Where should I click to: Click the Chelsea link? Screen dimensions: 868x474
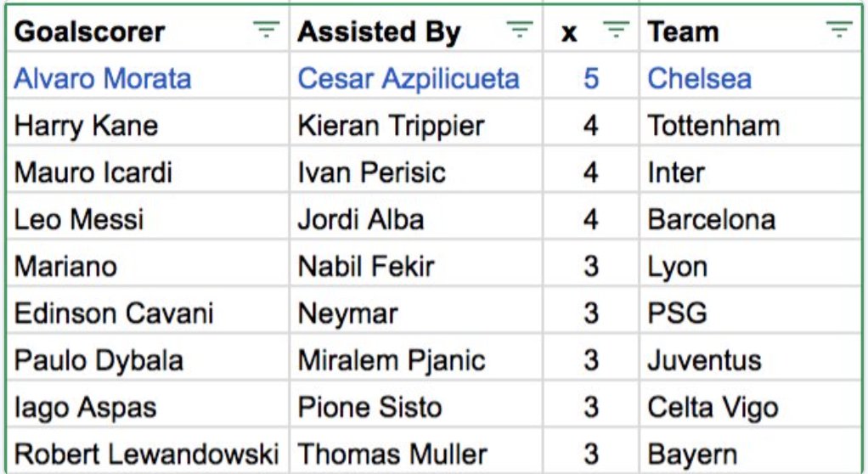[700, 78]
